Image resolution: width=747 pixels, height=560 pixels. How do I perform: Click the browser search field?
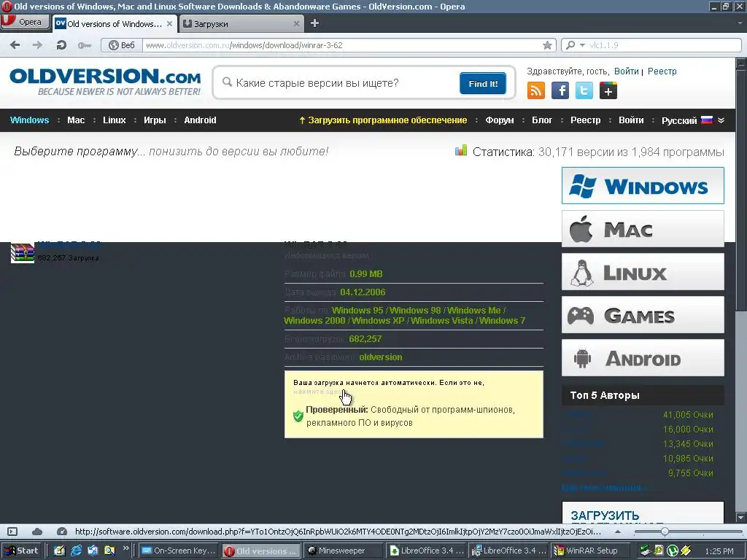click(664, 45)
